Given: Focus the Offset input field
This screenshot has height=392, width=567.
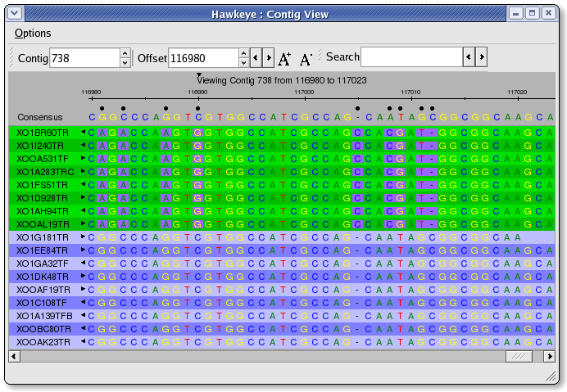Looking at the screenshot, I should [x=202, y=58].
